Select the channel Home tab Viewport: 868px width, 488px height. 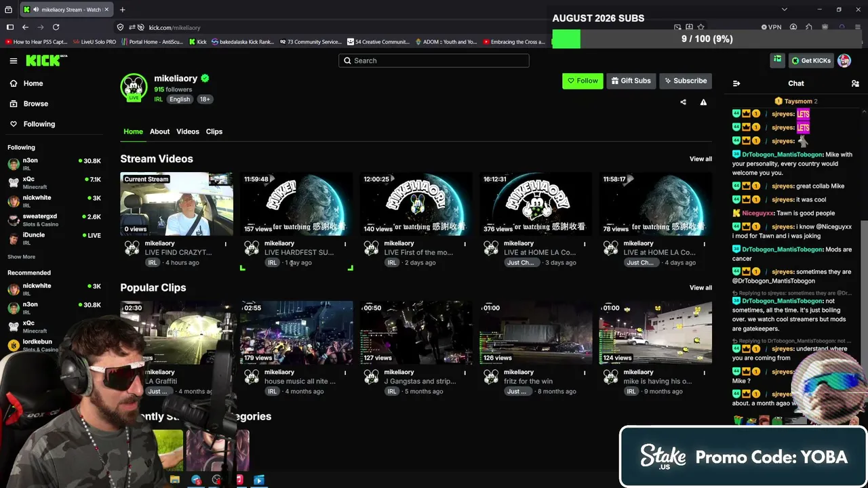point(133,131)
